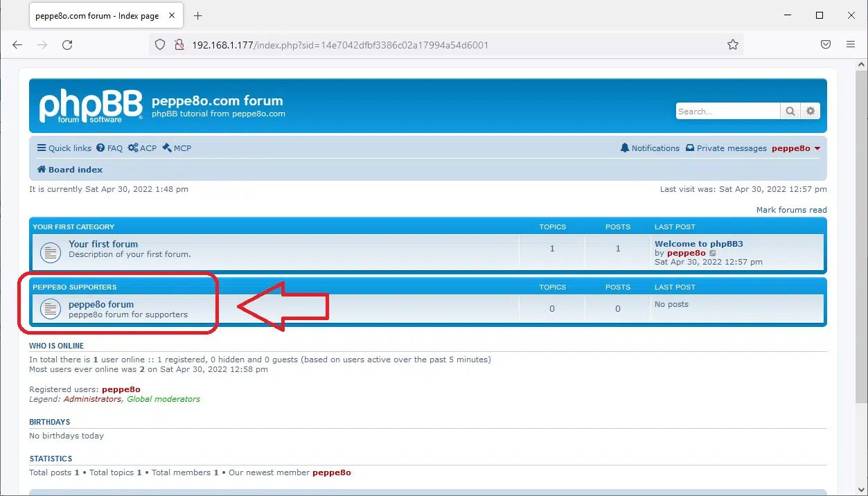The height and width of the screenshot is (496, 868).
Task: Reload the page with refresh icon
Action: coord(67,44)
